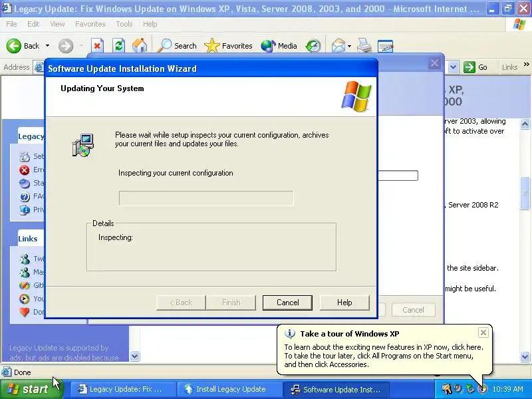Click the disabled Finish button in wizard
The width and height of the screenshot is (532, 399).
(x=231, y=303)
